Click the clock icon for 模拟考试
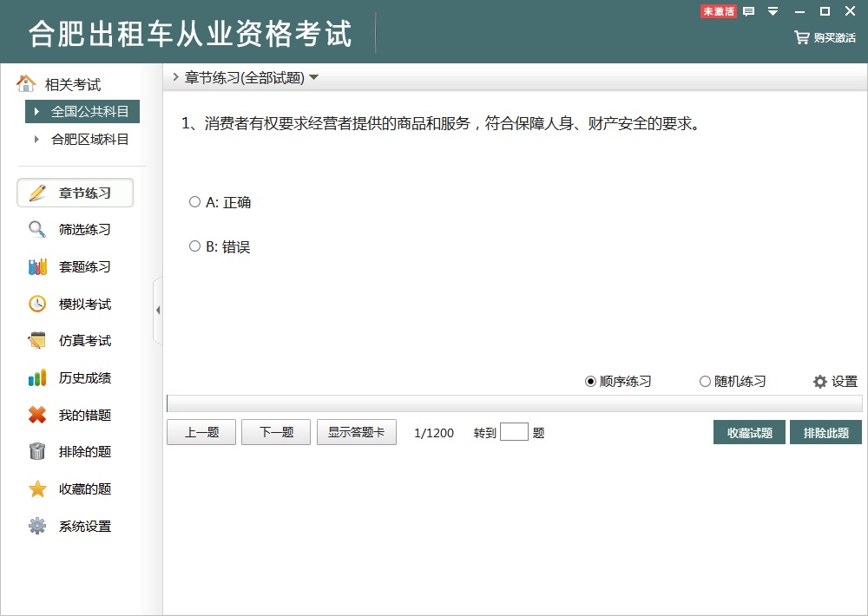The image size is (868, 616). [37, 304]
